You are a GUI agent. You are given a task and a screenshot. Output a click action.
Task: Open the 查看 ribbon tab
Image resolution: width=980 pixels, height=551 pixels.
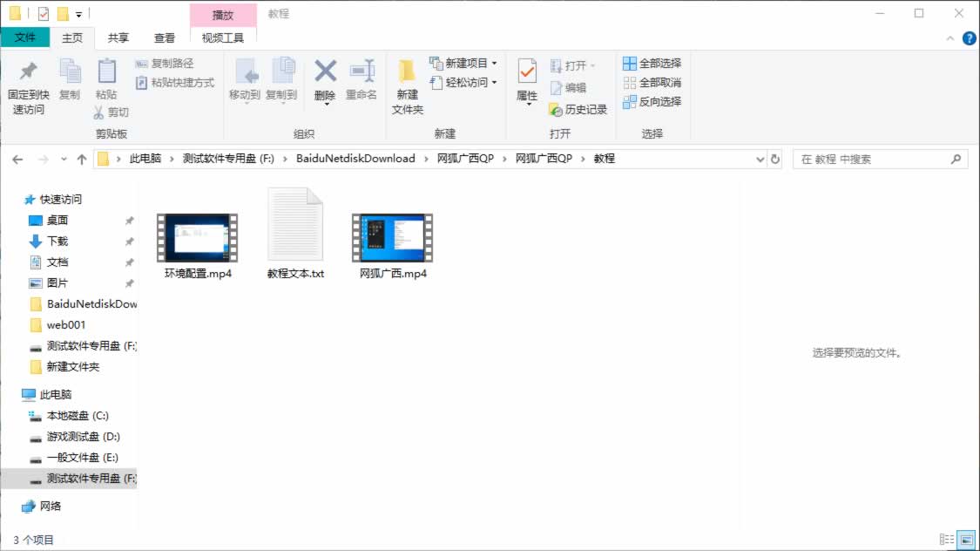164,37
